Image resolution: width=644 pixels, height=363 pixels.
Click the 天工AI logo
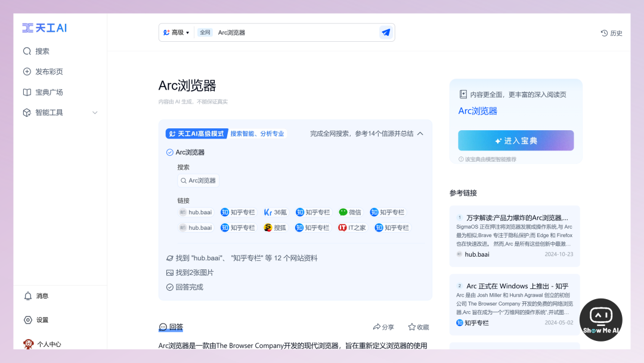(x=44, y=28)
